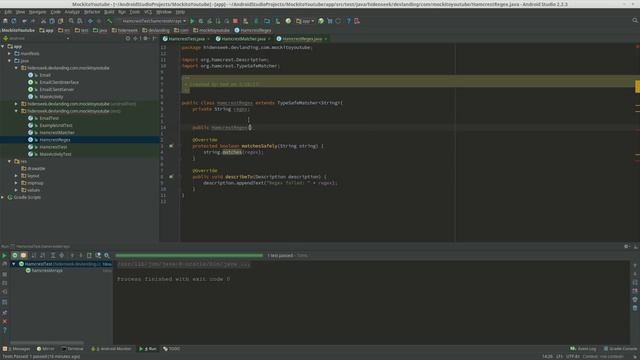Click the console line 'Process finished with exit code 0'
640x360 pixels.
[173, 279]
